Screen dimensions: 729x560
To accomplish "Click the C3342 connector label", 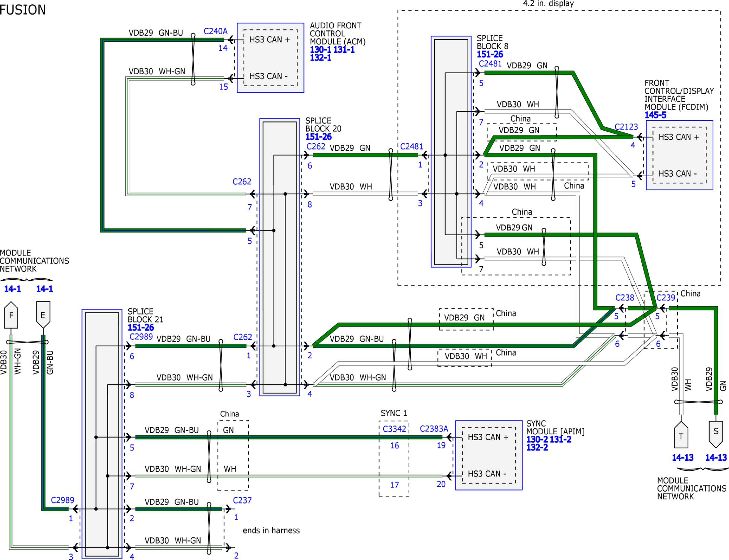I will tap(394, 429).
